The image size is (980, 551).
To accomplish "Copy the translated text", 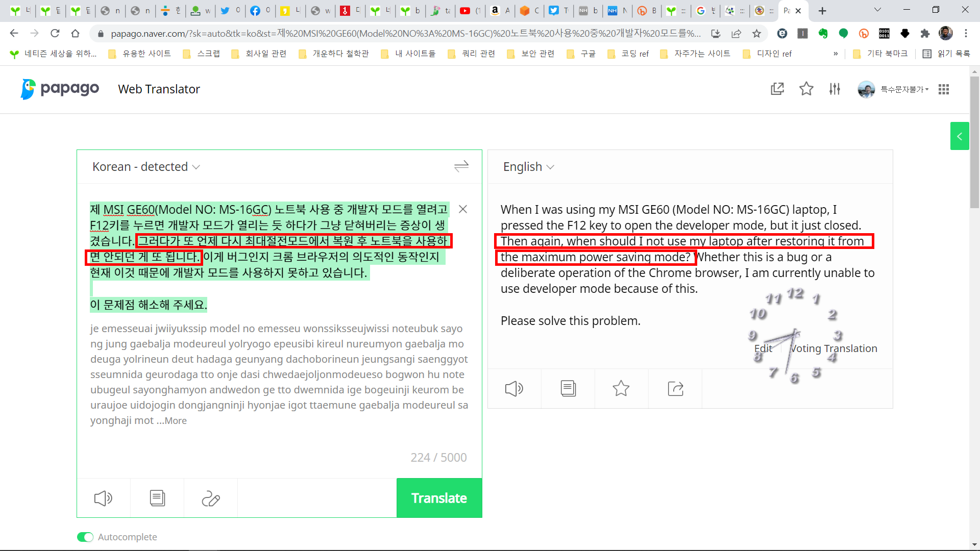I will [568, 389].
